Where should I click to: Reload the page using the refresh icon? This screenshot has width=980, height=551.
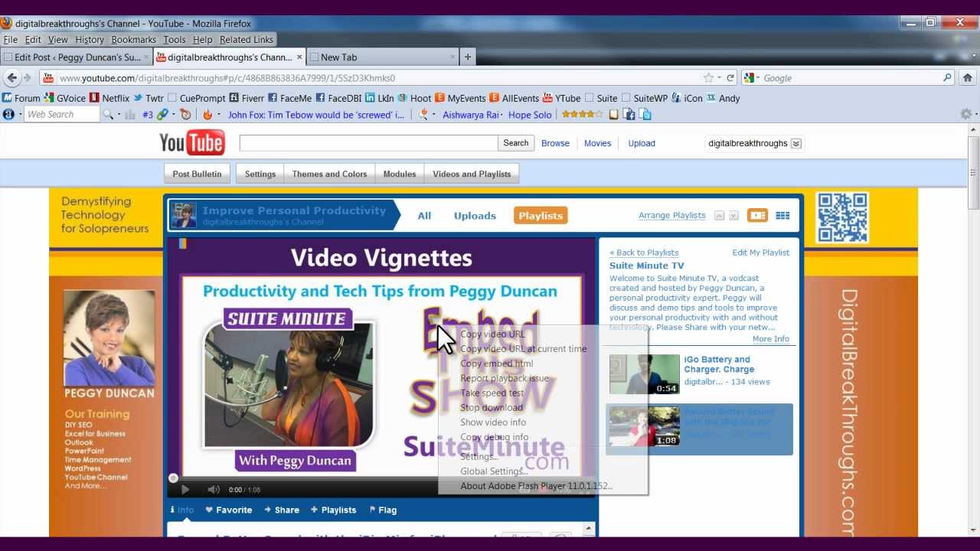pos(730,77)
